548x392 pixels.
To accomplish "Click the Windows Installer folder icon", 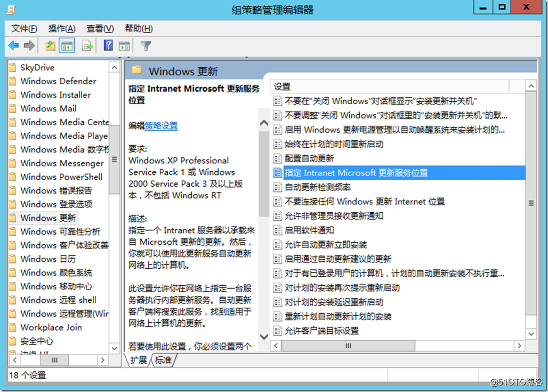I will [13, 95].
